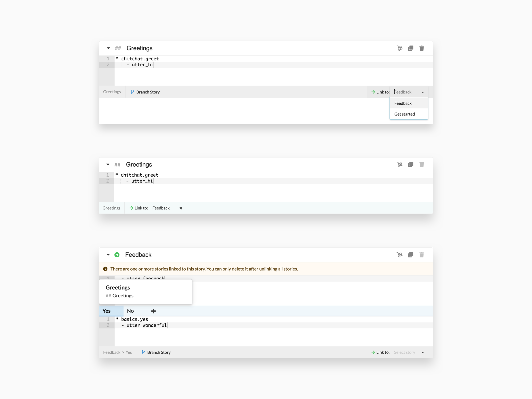Duplicate the Feedback story

click(410, 255)
